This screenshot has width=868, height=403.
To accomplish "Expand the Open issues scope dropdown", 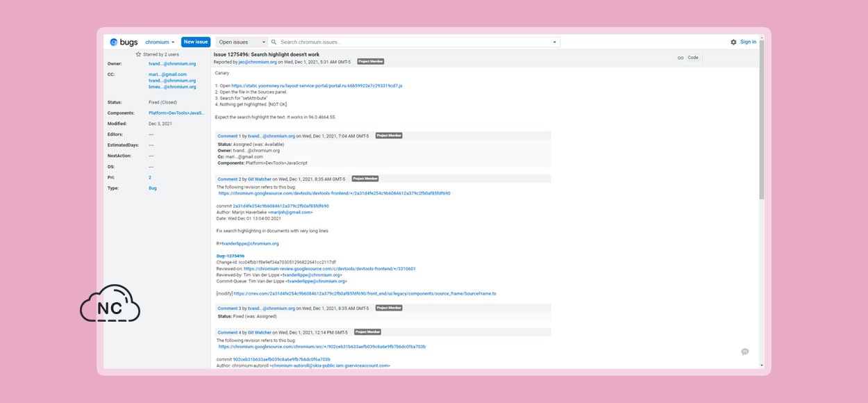I will tap(242, 42).
